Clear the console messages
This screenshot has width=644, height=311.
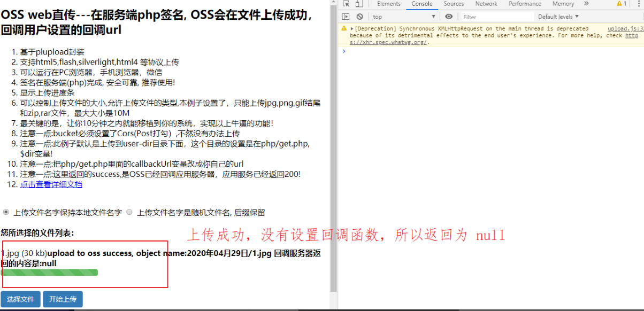(359, 17)
